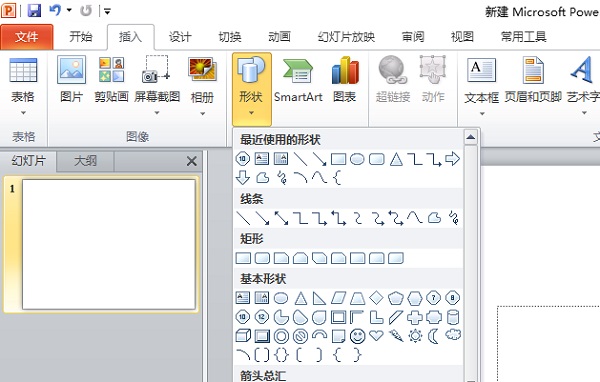Screen dimensions: 600x382
Task: Select the left brace in recently used shapes
Action: (337, 178)
